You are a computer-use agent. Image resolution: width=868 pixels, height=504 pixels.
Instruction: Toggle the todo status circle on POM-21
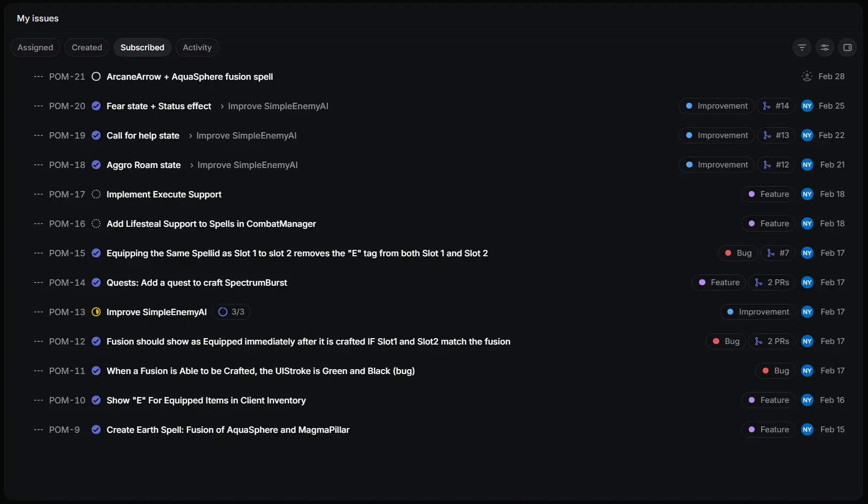coord(96,77)
